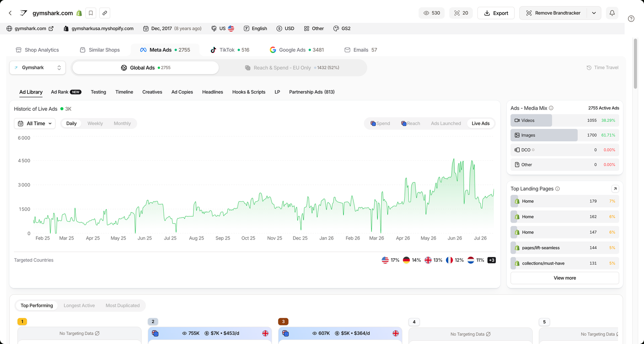Open the TikTok ads tab
This screenshot has height=344, width=644.
230,50
